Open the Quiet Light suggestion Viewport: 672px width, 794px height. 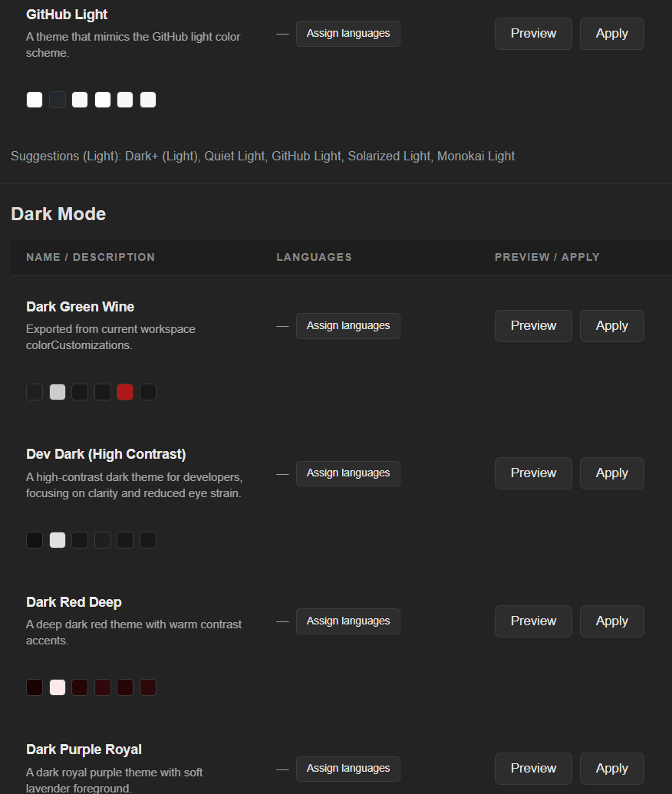coord(235,156)
